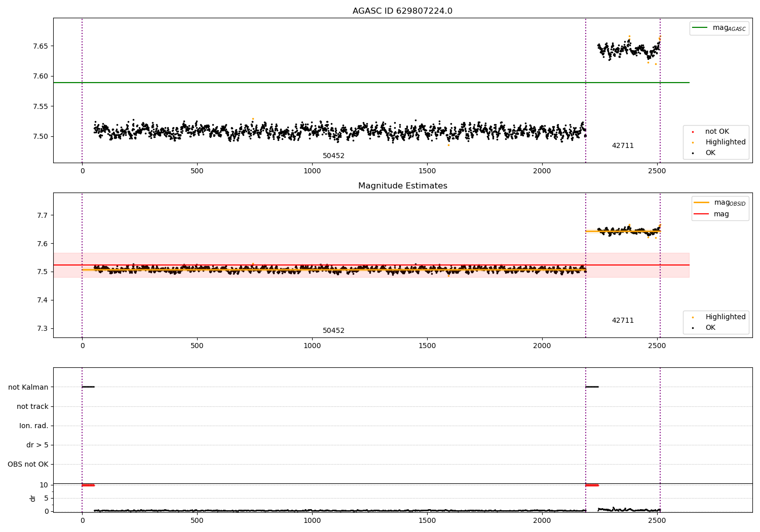Click the 7.50 tick label on top plot

[41, 137]
